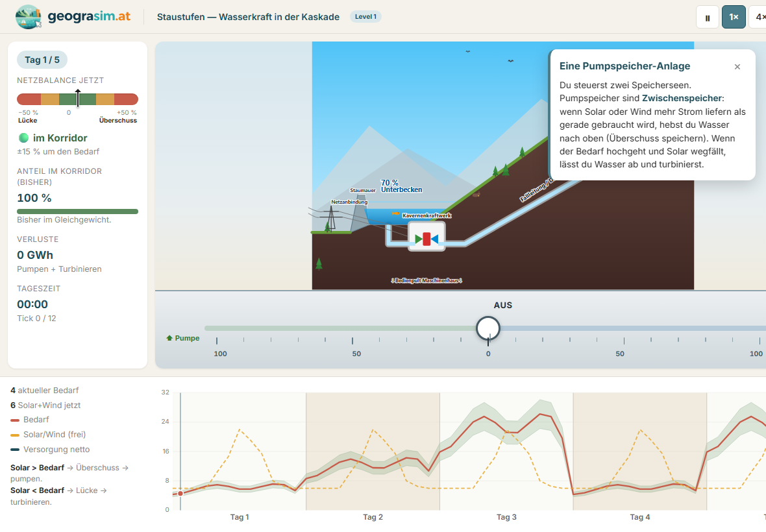
Task: Click the dark Versorgung netto legend marker
Action: [x=15, y=450]
